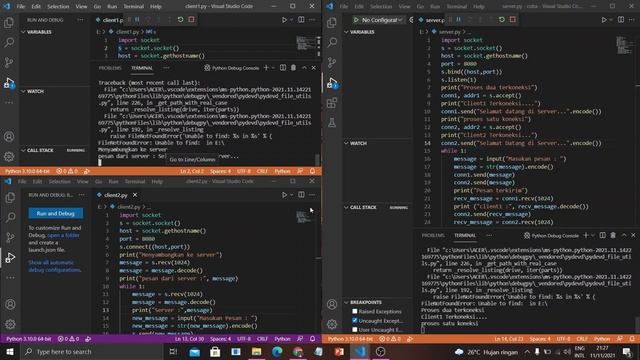Run Python file in client2.py window
Viewport: 640px width, 360px height.
pyautogui.click(x=284, y=195)
